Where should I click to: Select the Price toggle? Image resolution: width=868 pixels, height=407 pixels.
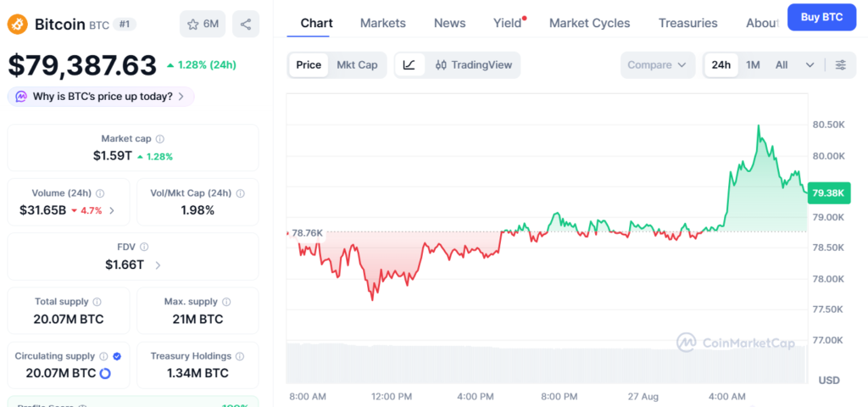point(309,64)
